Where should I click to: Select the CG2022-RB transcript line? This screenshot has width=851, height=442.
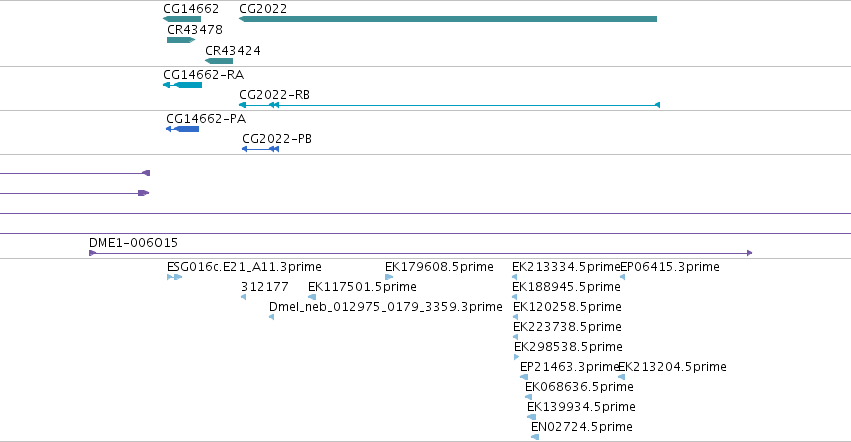(x=449, y=105)
